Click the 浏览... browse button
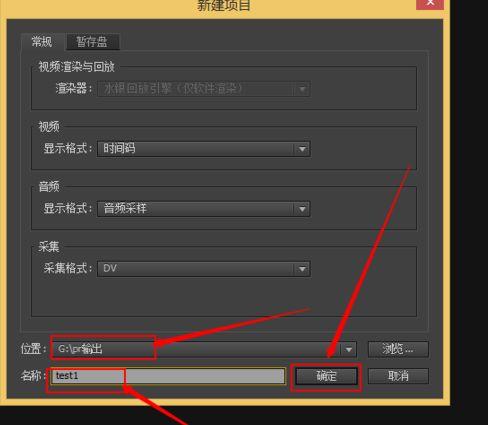488x425 pixels. coord(398,349)
